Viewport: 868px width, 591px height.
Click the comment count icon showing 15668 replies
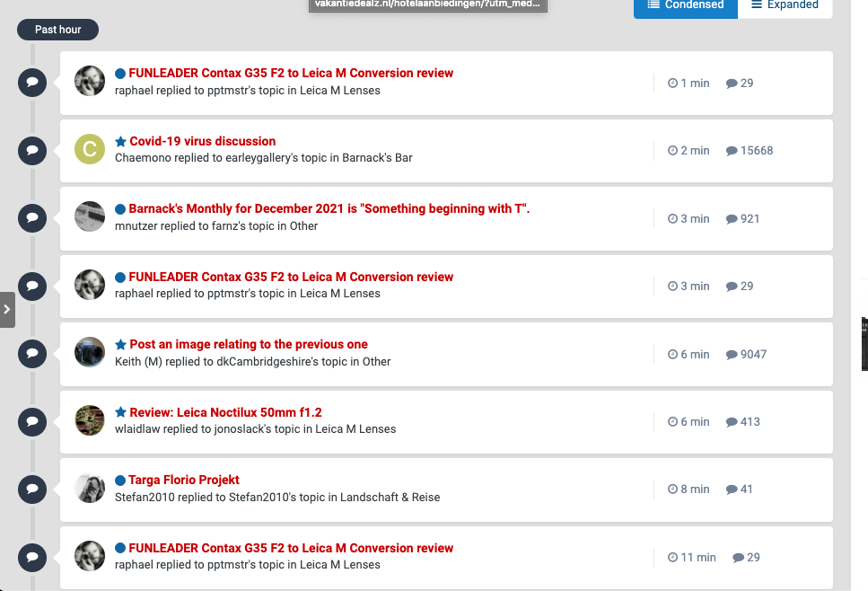(732, 151)
